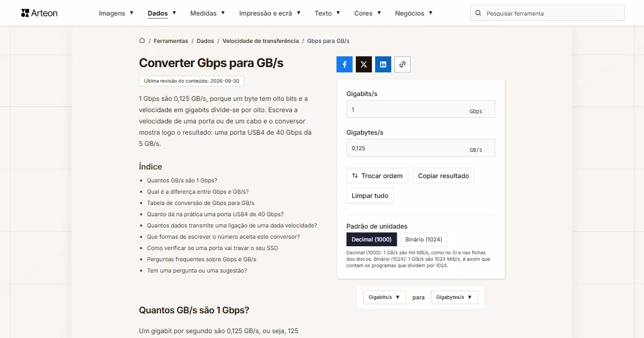Expand the Texto menu
This screenshot has height=338, width=644.
pos(327,13)
